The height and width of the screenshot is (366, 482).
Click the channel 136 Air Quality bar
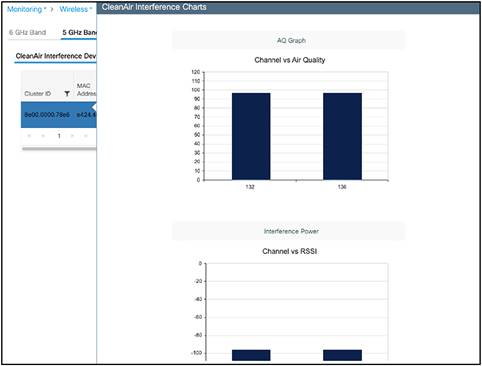point(342,136)
